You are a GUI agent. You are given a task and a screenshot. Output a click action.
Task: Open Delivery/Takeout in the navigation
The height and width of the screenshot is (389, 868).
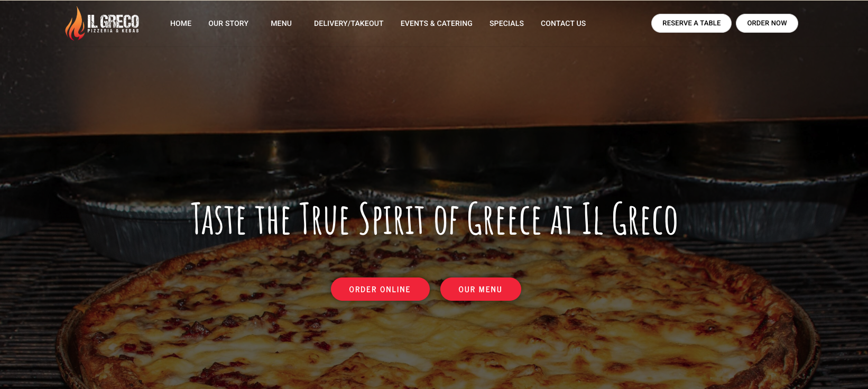pyautogui.click(x=349, y=23)
